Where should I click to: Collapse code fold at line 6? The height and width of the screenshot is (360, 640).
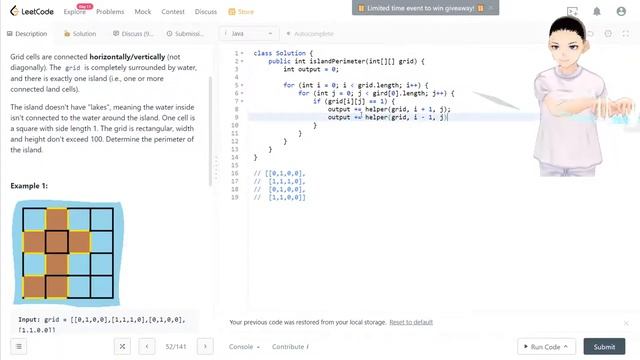point(242,93)
